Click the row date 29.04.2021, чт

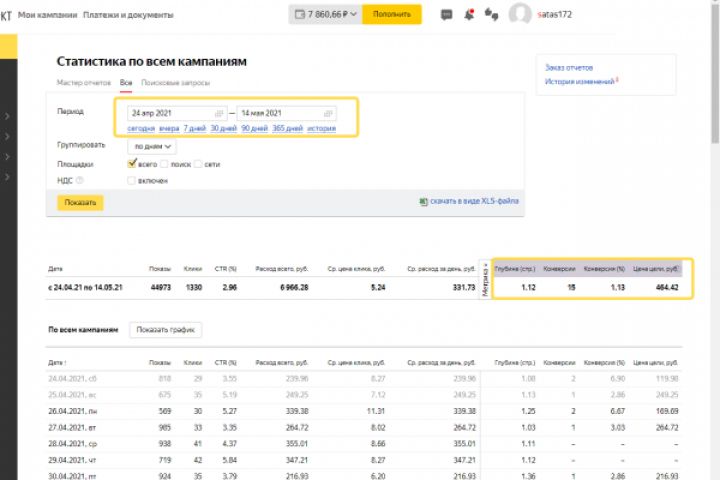click(72, 460)
